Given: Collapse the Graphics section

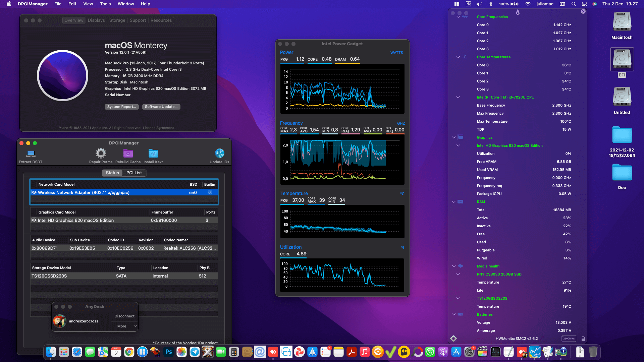Looking at the screenshot, I should click(454, 137).
